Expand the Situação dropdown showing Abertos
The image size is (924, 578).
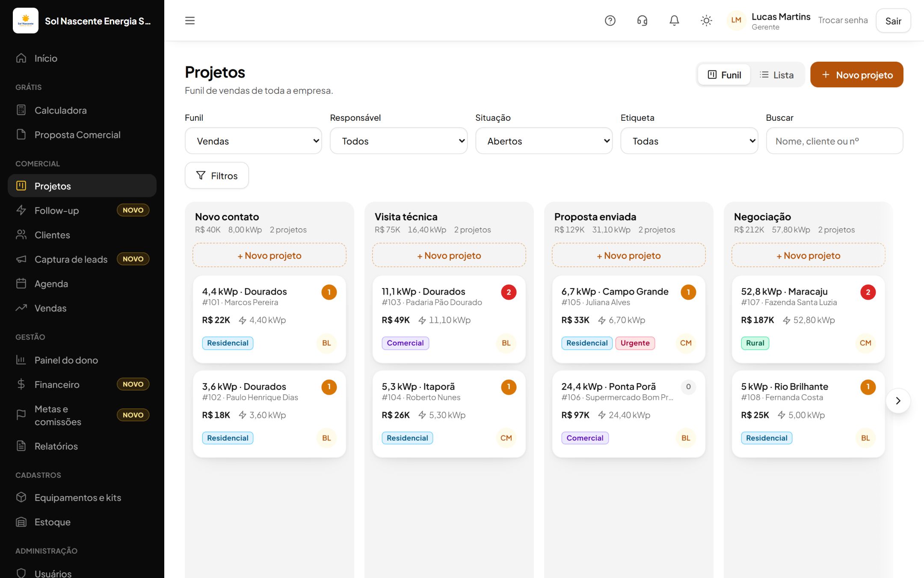pyautogui.click(x=544, y=141)
